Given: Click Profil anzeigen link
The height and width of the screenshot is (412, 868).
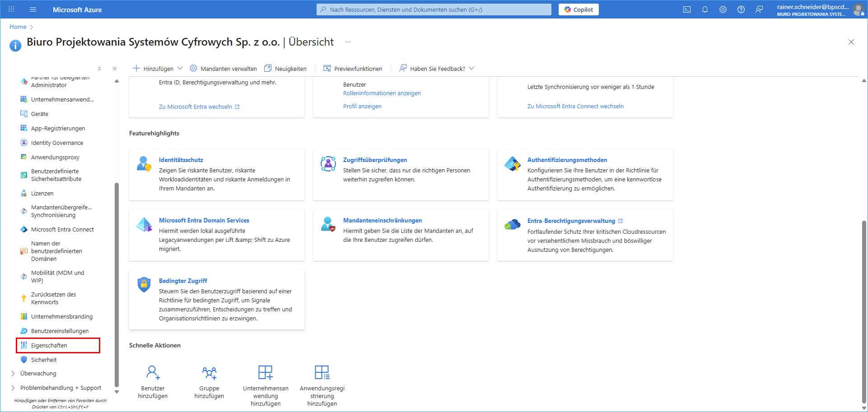Looking at the screenshot, I should point(362,106).
